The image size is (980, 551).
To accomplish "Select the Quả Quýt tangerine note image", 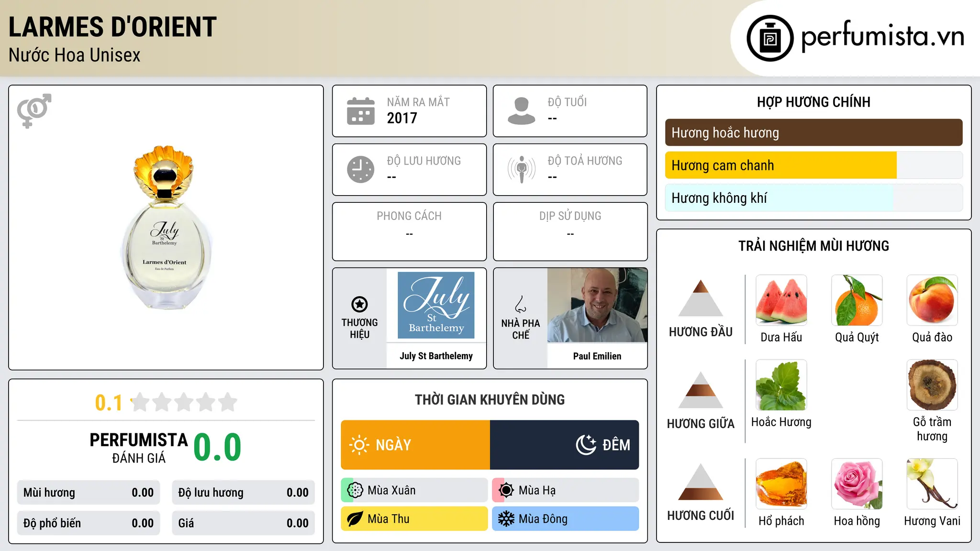I will pyautogui.click(x=857, y=300).
